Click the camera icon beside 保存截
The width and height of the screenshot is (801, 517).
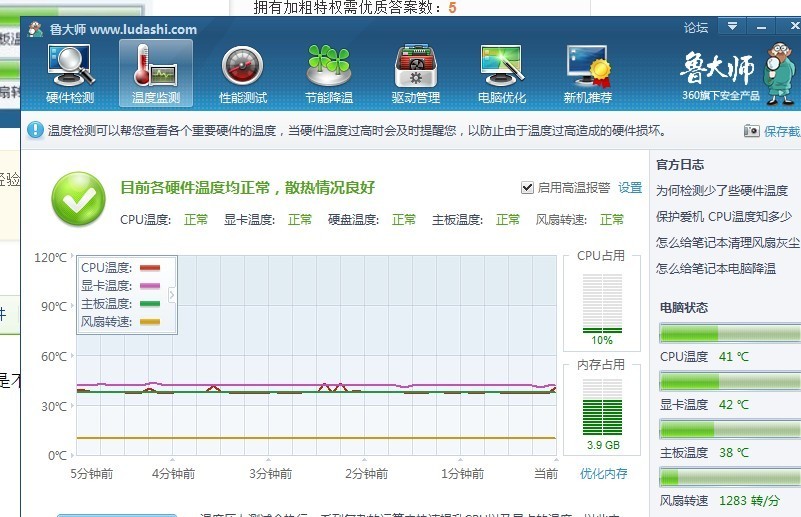(x=751, y=131)
